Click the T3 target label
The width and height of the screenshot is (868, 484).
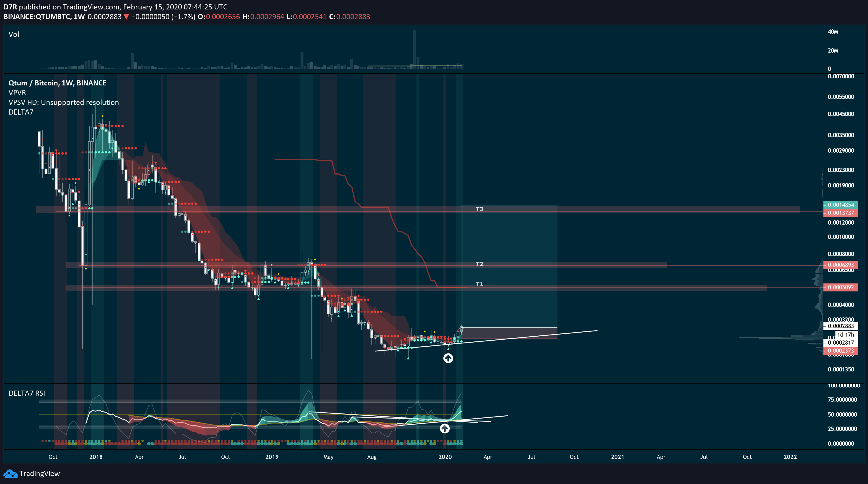click(479, 209)
